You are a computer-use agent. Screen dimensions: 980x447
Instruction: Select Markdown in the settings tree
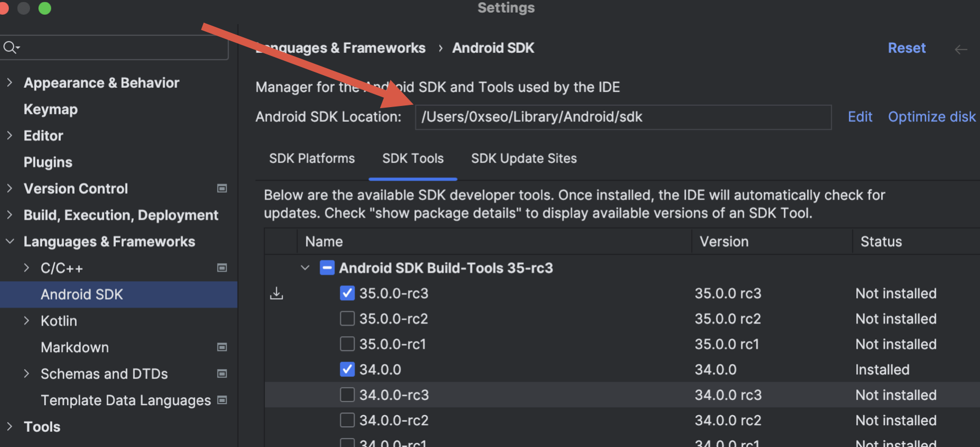(75, 347)
